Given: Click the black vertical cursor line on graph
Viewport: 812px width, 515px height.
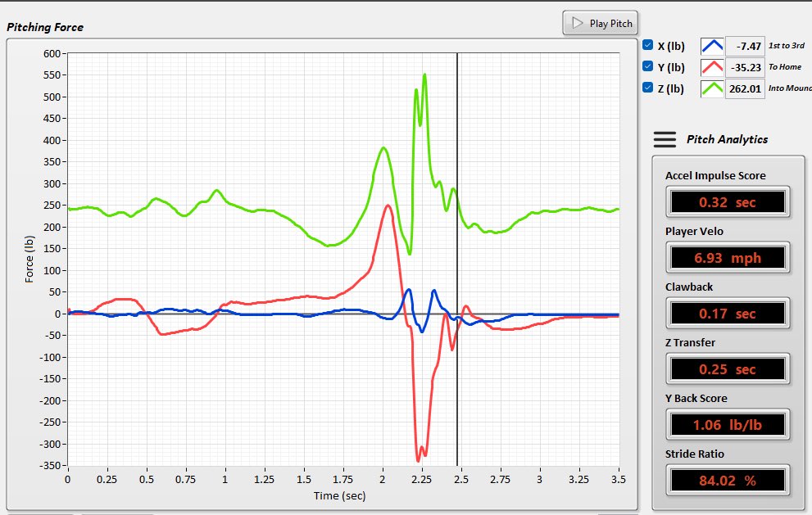Looking at the screenshot, I should coord(457,259).
